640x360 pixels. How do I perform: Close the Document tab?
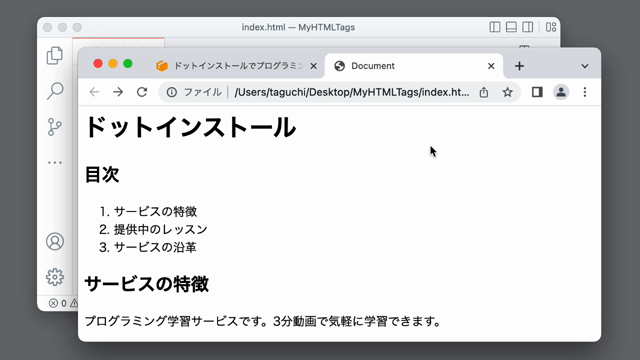pos(491,66)
